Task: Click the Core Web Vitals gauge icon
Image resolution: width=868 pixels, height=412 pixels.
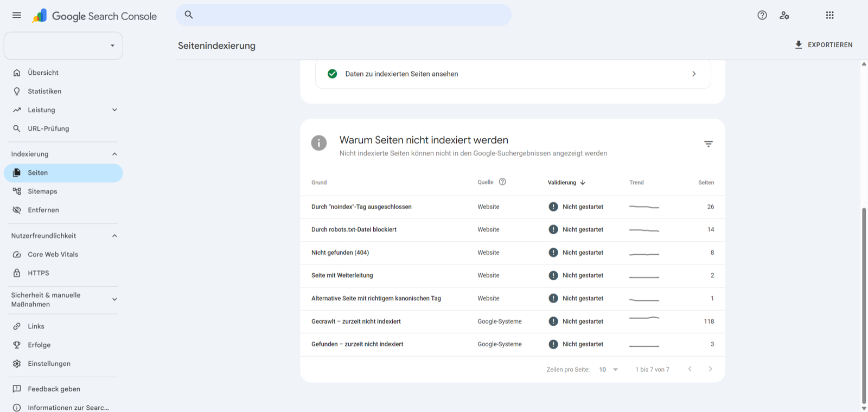Action: click(17, 254)
